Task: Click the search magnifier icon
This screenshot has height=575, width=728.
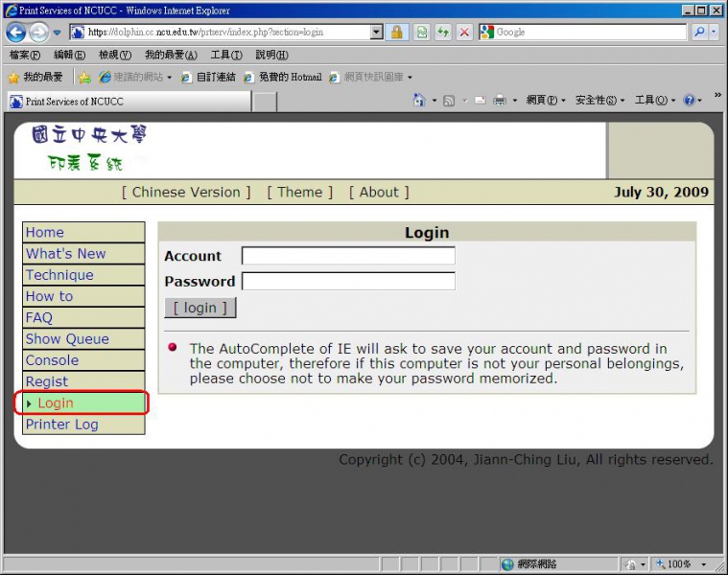Action: click(x=699, y=32)
